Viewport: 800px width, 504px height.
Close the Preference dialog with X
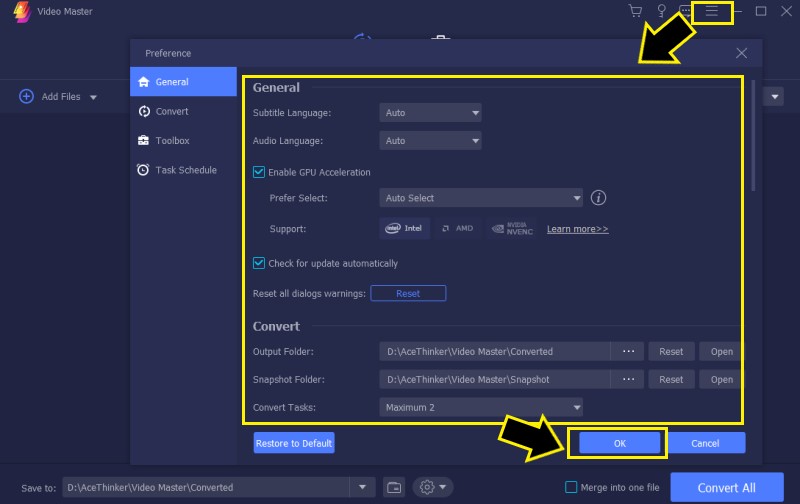click(x=741, y=53)
